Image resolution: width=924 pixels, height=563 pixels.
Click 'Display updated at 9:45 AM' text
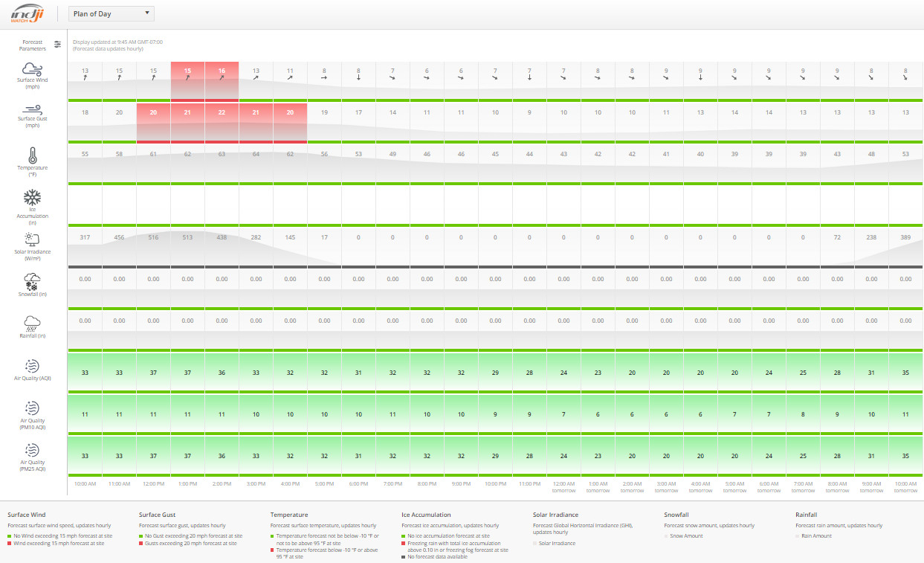click(117, 42)
